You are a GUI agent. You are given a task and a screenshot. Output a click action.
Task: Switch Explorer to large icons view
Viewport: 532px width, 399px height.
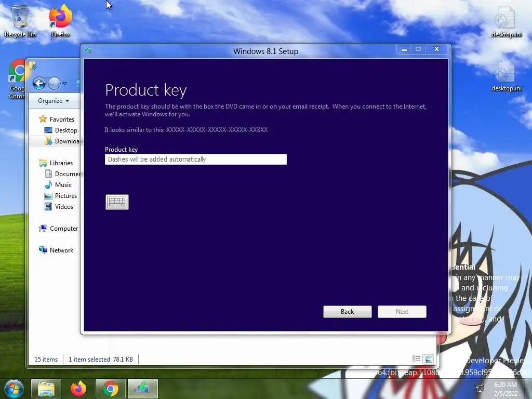click(x=428, y=359)
